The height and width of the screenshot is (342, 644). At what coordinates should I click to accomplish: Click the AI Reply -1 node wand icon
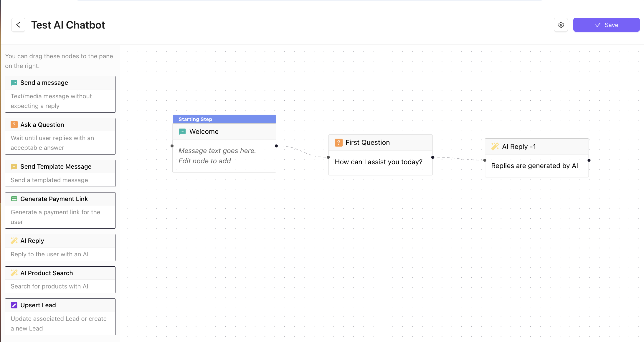point(495,146)
